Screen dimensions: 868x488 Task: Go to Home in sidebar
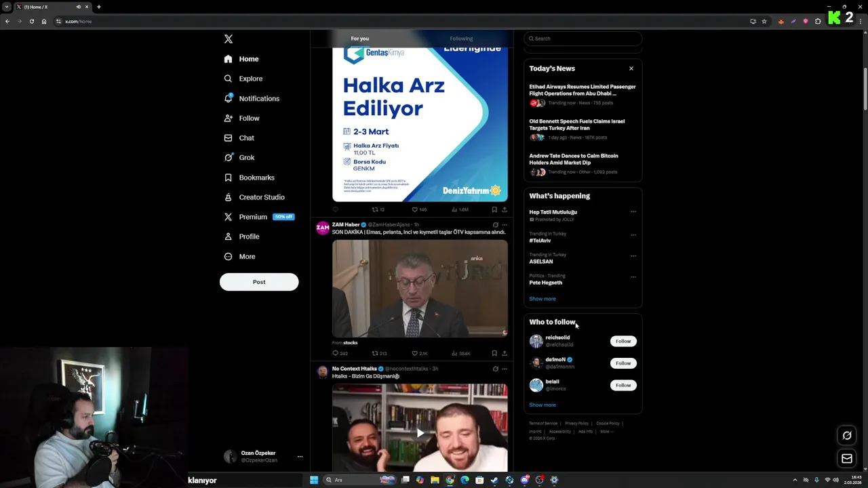pyautogui.click(x=241, y=59)
